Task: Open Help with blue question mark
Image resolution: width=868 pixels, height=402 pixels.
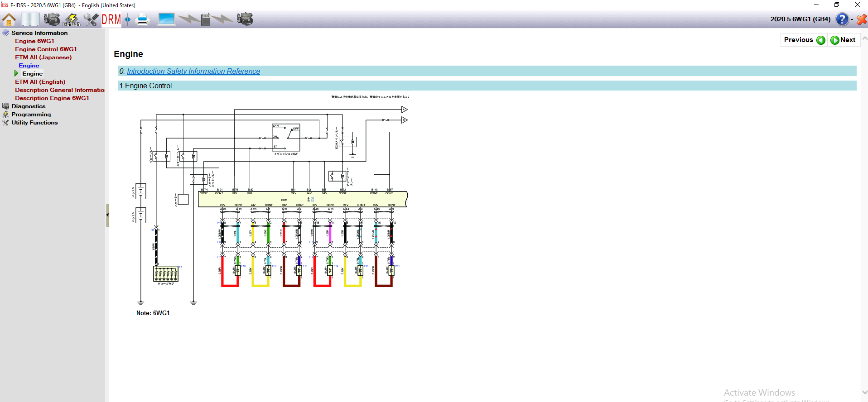Action: (842, 19)
